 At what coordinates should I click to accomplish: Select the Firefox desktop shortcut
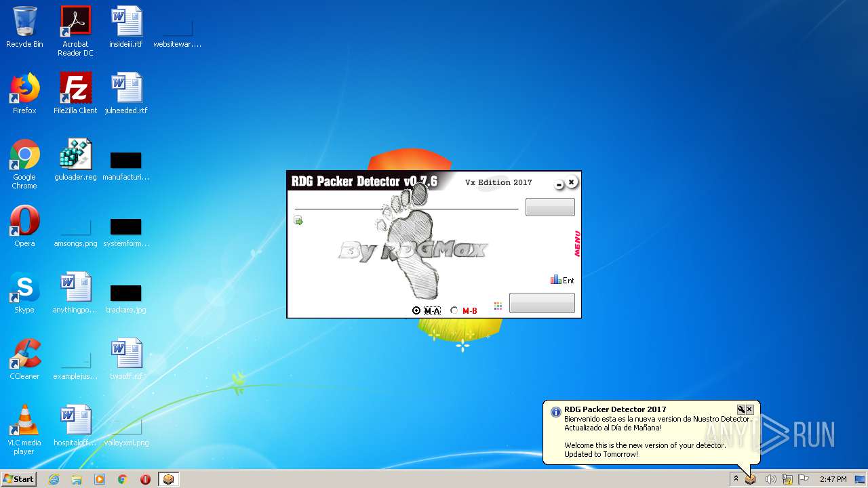24,94
